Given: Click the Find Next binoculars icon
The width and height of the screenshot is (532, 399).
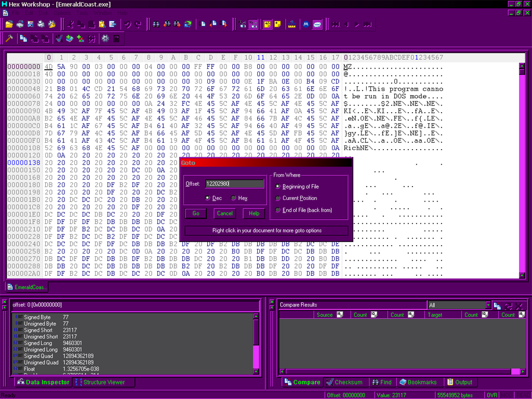Looking at the screenshot, I should (x=177, y=24).
